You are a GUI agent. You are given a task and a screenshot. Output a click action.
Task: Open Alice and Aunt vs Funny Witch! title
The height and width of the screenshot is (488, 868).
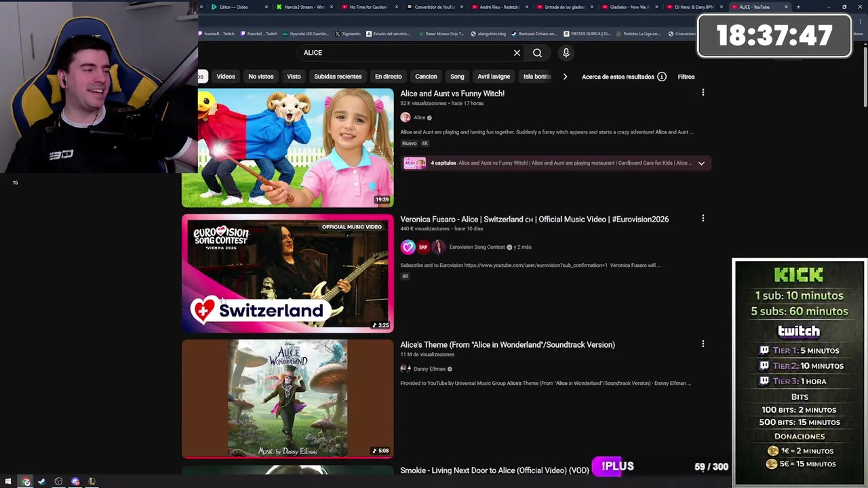point(452,94)
